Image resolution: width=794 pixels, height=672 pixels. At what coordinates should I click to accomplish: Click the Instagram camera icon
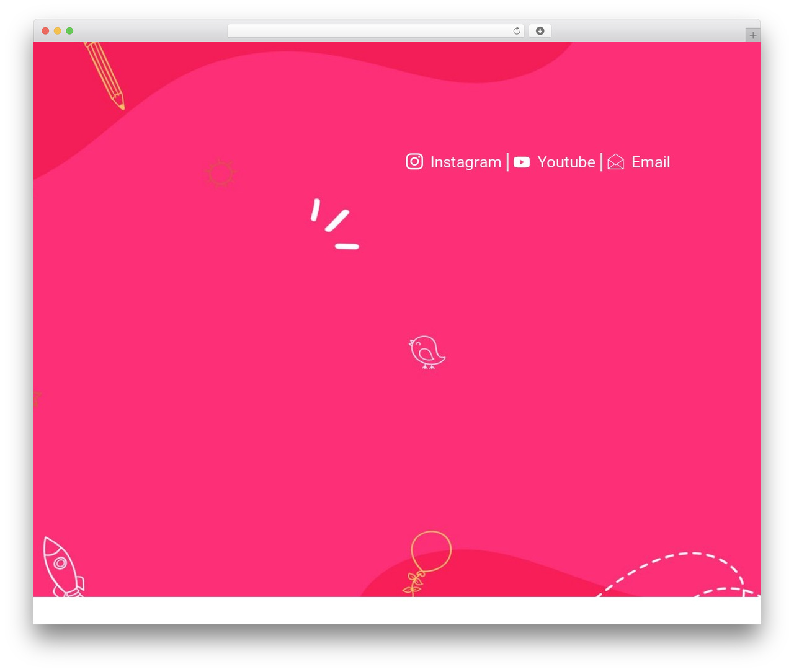(x=414, y=161)
